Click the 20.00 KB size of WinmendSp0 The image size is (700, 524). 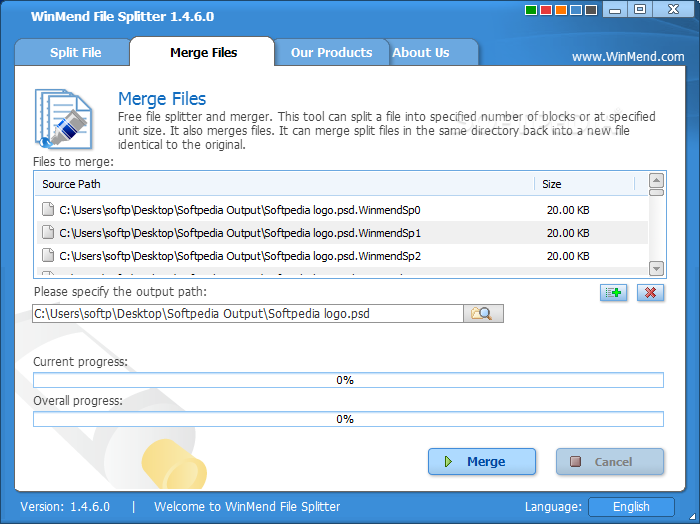[x=568, y=210]
